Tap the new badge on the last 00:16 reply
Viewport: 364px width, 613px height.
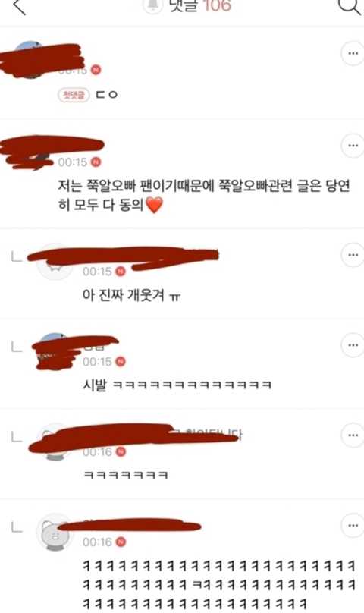121,542
